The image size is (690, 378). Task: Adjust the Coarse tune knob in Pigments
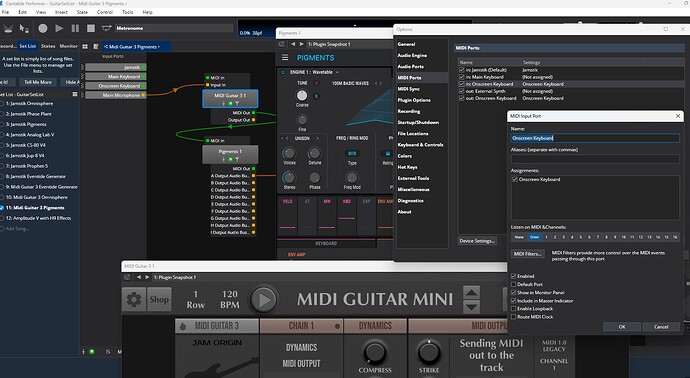pos(302,95)
